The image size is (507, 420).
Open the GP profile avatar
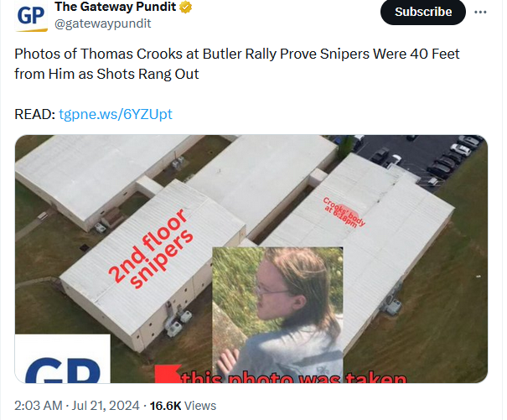[x=31, y=16]
